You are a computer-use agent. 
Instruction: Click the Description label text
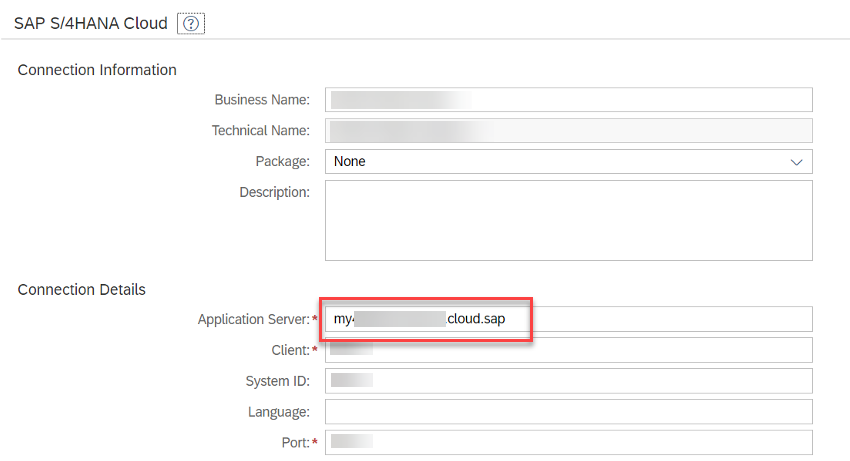tap(275, 193)
